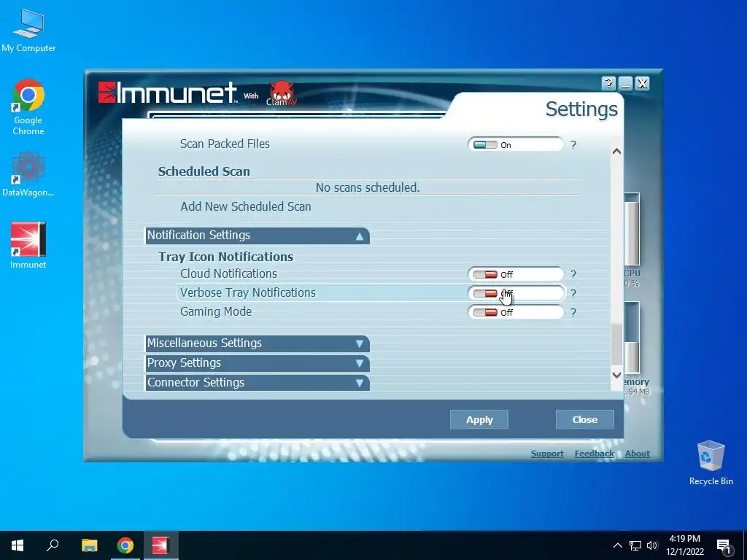The image size is (747, 560).
Task: Open help via question mark title button
Action: (x=608, y=84)
